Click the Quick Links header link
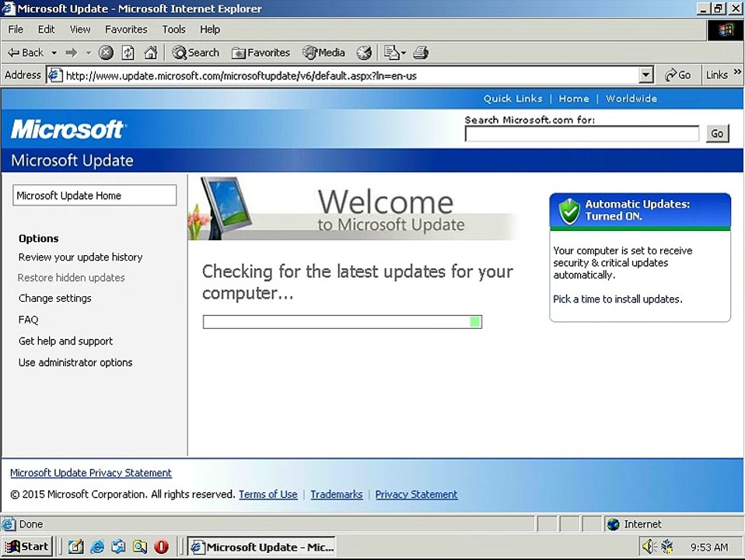The image size is (745, 560). pos(512,99)
